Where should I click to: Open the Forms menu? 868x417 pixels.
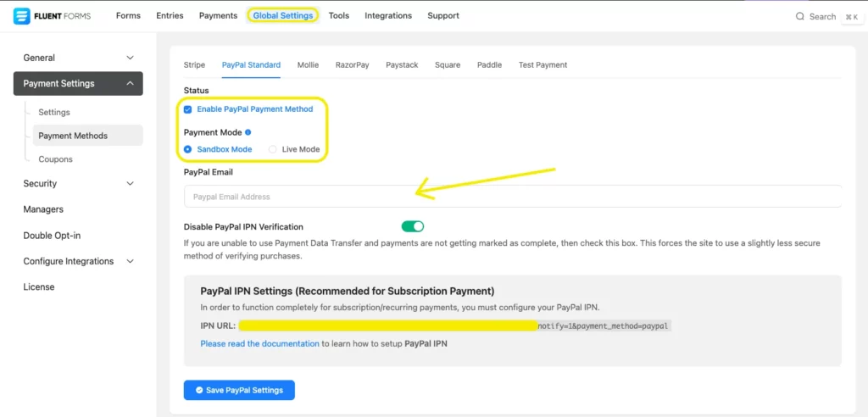click(129, 15)
